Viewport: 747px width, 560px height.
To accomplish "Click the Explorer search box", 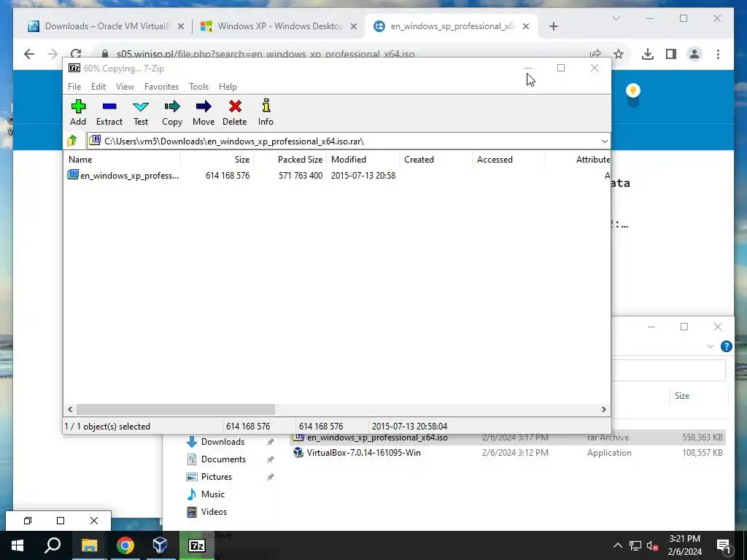I will point(668,370).
